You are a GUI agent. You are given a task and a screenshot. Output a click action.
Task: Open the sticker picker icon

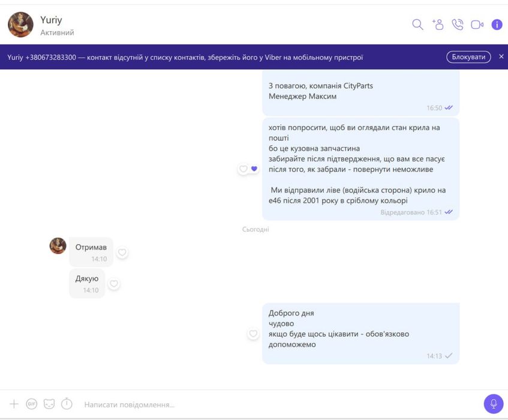click(49, 404)
